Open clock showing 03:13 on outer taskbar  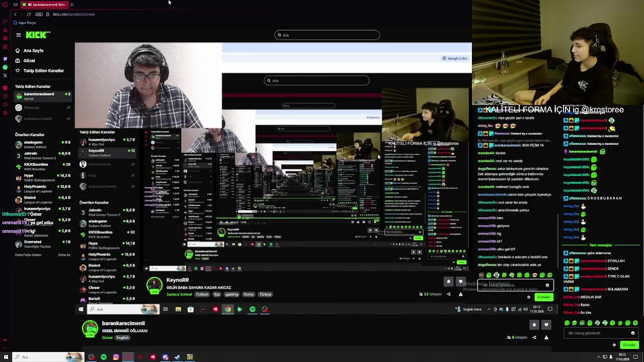click(x=623, y=357)
